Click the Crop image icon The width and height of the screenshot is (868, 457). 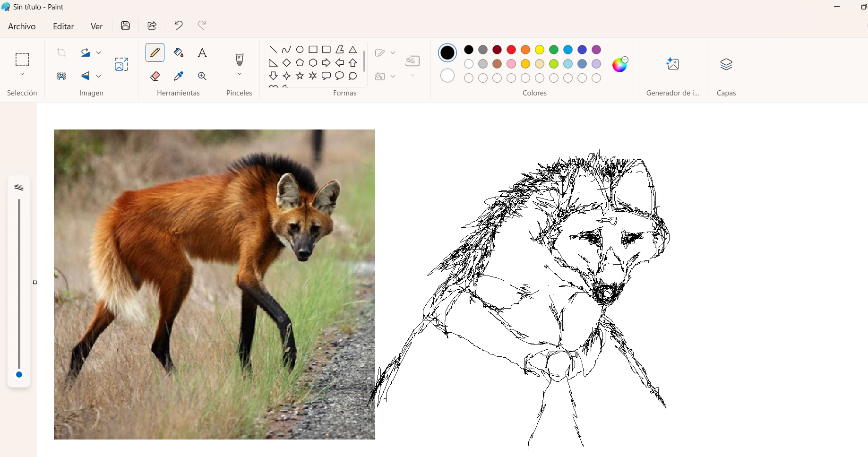61,52
